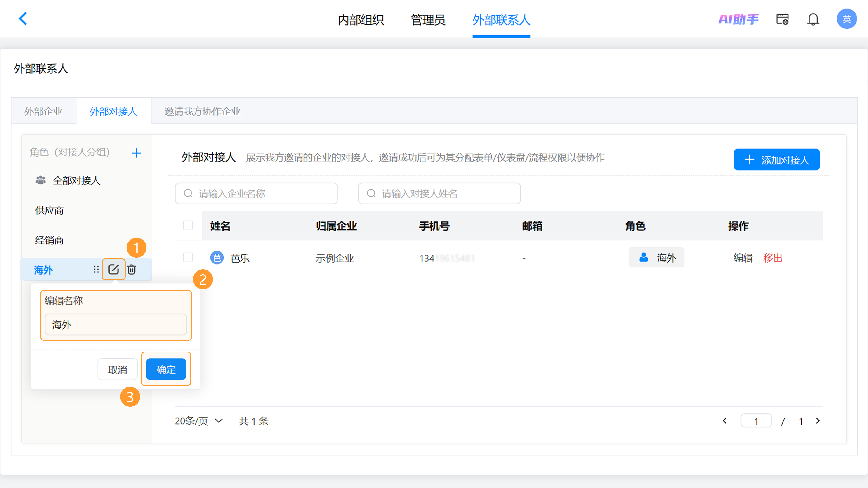Open the window settings icon beside AI助手
The image size is (868, 488).
782,19
